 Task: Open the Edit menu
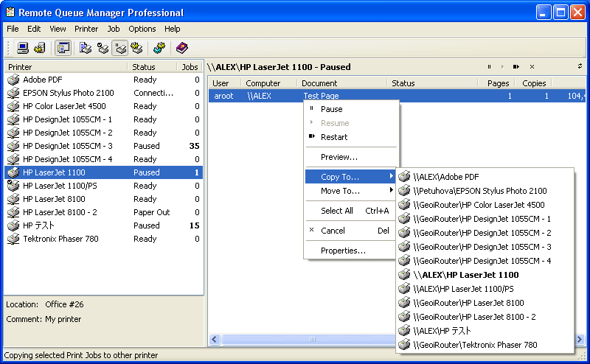tap(34, 29)
